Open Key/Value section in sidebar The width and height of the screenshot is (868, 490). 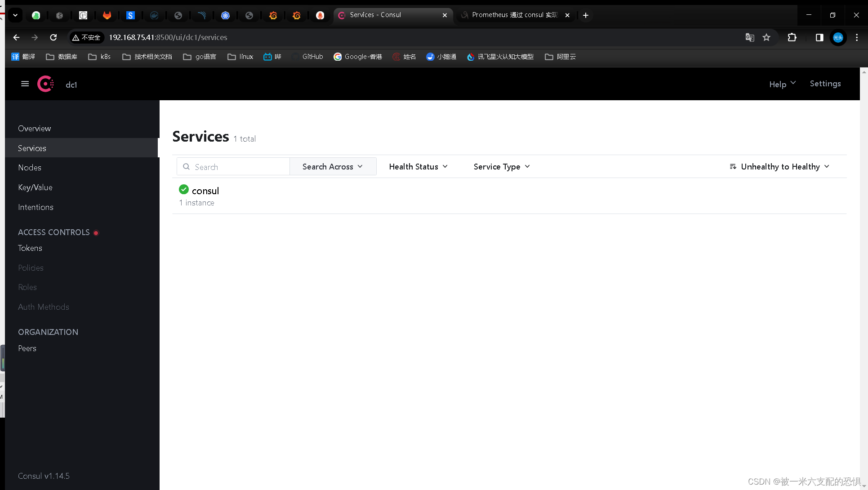35,187
